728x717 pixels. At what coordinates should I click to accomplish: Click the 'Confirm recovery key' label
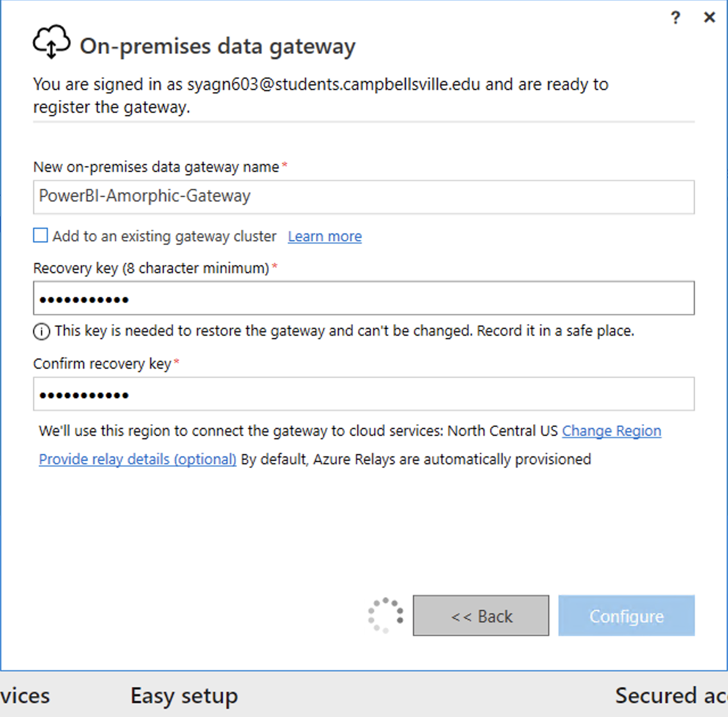click(102, 364)
